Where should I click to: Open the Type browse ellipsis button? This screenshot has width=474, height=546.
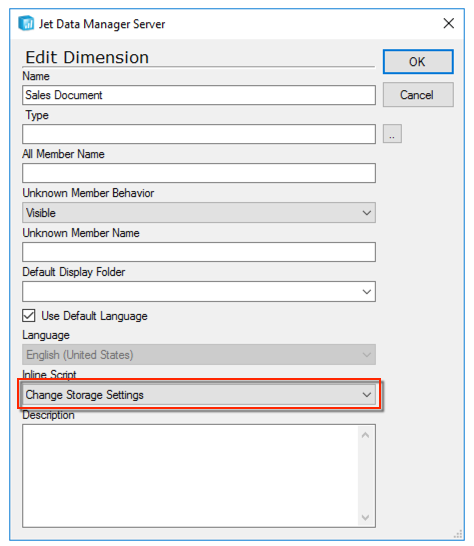coord(392,134)
